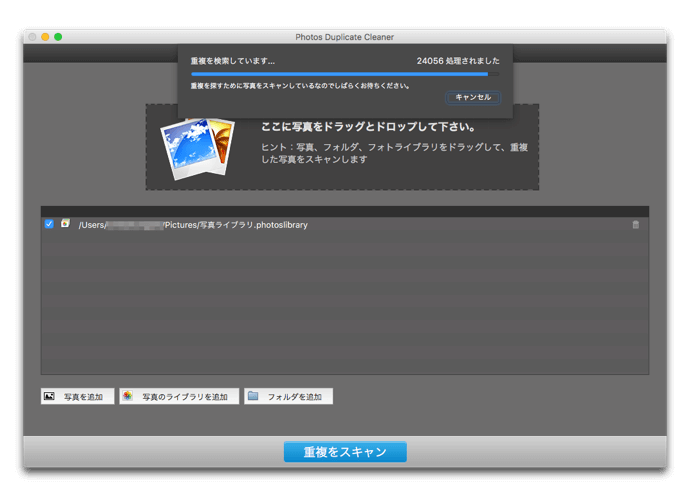Cancel the duplicate scan with キャンセル
This screenshot has height=496, width=690.
[x=473, y=97]
